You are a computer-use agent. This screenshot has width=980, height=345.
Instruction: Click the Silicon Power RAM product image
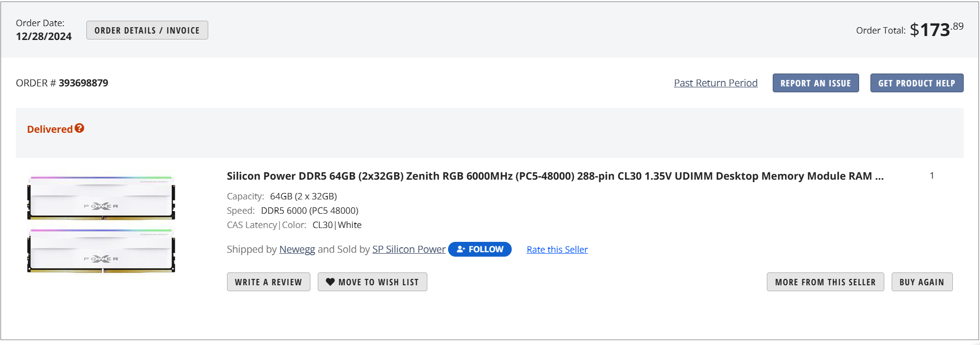tap(101, 224)
